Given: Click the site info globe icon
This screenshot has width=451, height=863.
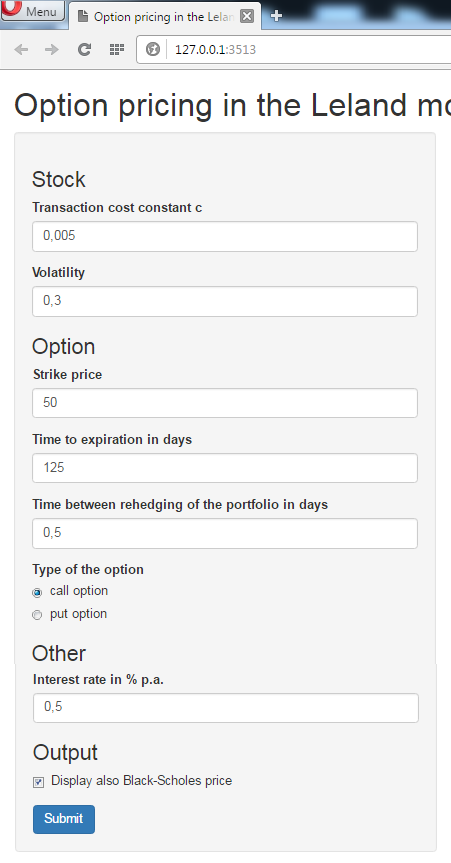Looking at the screenshot, I should coord(153,50).
